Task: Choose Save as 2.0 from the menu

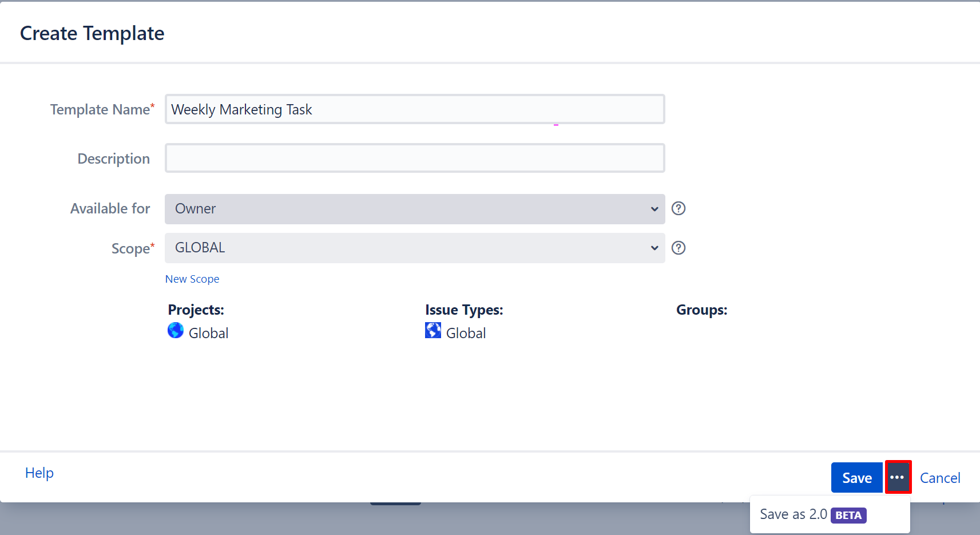Action: click(793, 514)
